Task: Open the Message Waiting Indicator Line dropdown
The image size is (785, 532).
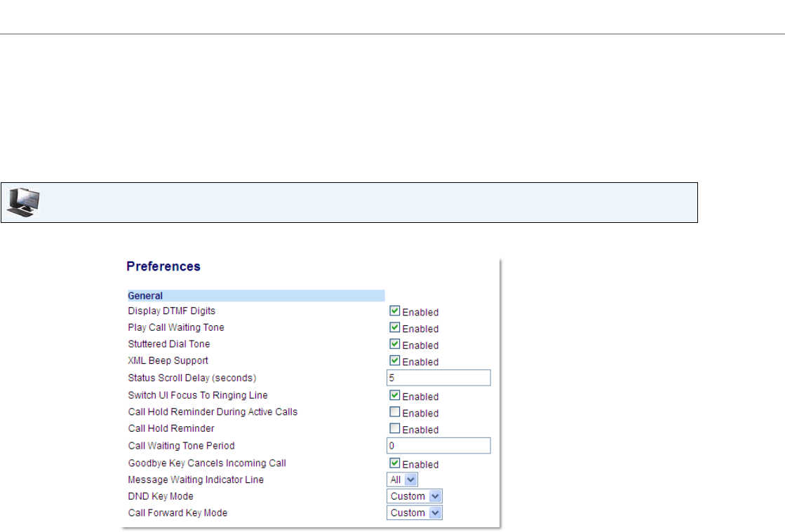Action: pos(403,480)
